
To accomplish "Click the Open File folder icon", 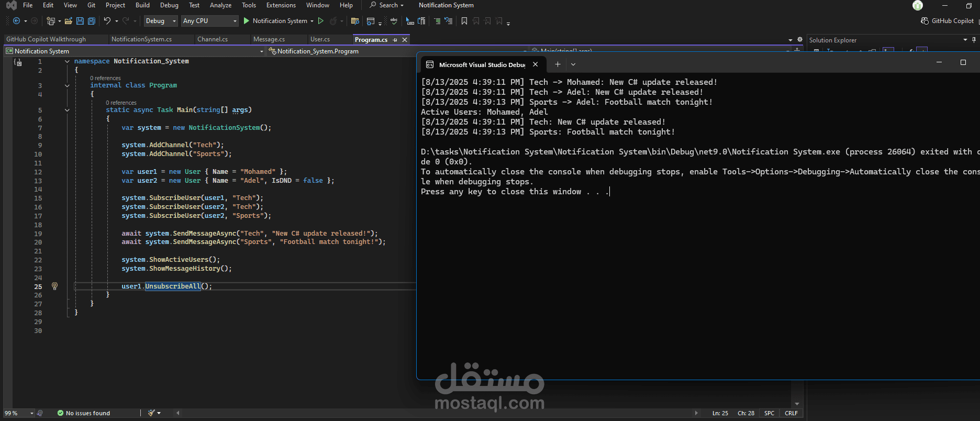I will 68,21.
